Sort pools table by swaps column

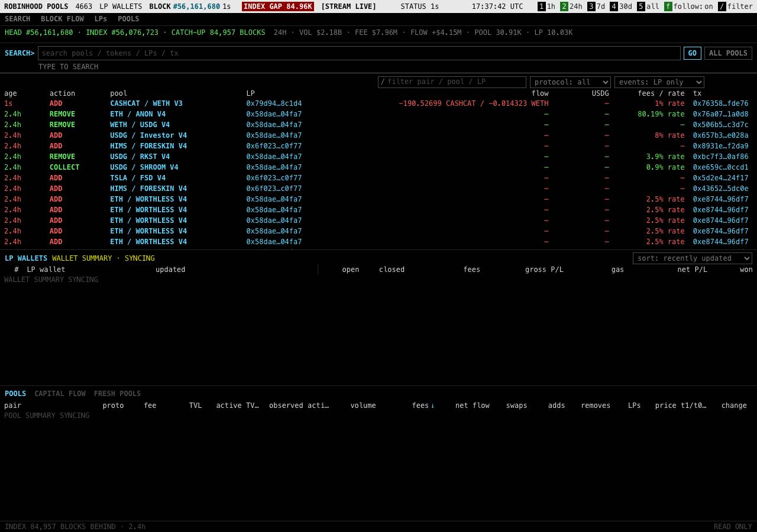(x=516, y=406)
